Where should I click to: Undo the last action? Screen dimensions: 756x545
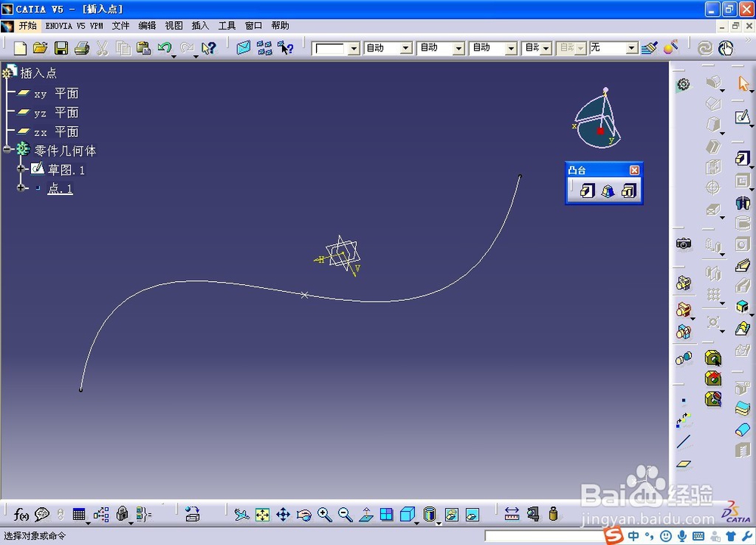coord(164,48)
